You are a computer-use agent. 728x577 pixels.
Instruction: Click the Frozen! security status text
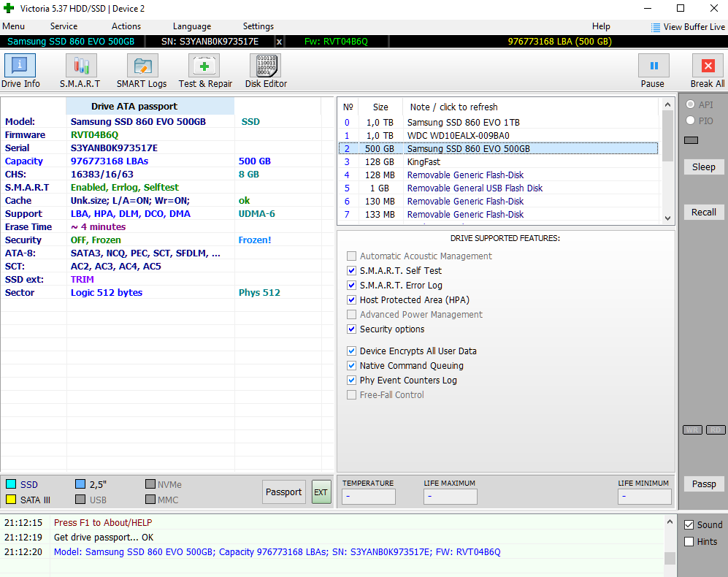click(x=254, y=240)
